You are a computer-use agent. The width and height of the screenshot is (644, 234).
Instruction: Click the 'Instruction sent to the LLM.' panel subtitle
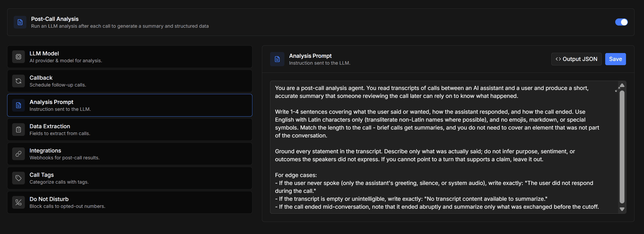click(x=320, y=63)
